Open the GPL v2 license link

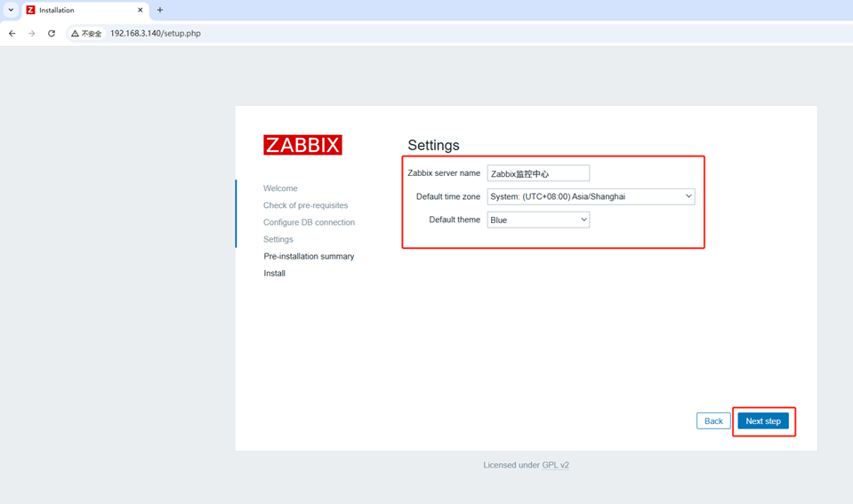555,465
